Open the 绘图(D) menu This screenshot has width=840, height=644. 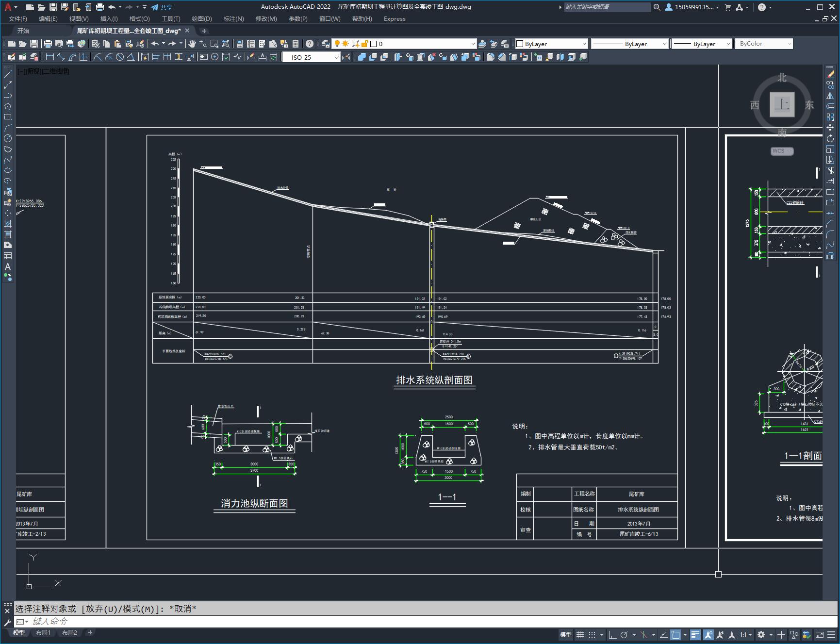[202, 19]
